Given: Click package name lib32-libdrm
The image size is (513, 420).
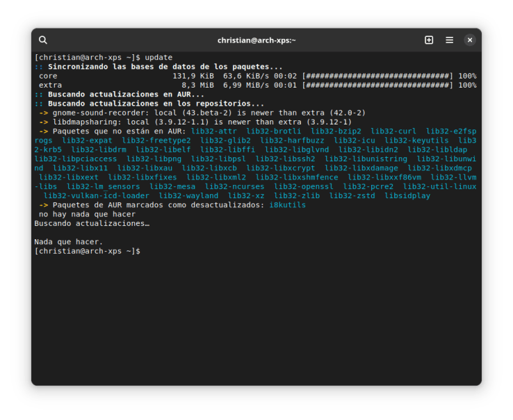Looking at the screenshot, I should click(x=99, y=150).
